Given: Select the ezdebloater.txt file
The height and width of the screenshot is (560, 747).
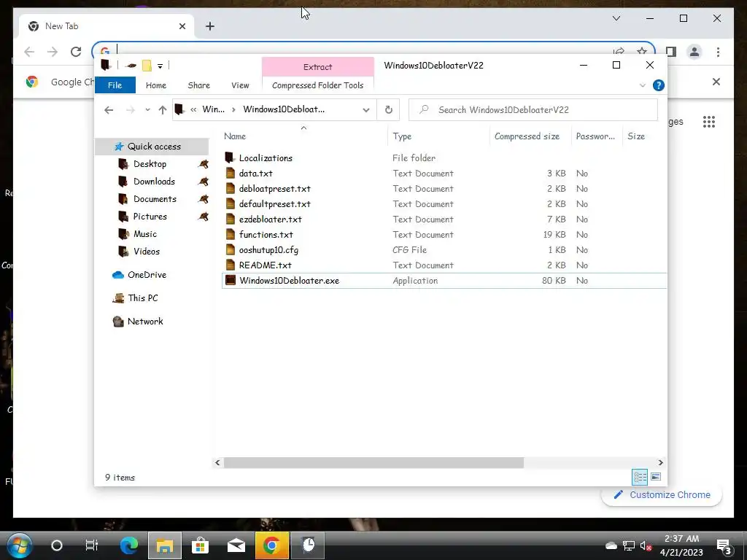Looking at the screenshot, I should (x=270, y=219).
